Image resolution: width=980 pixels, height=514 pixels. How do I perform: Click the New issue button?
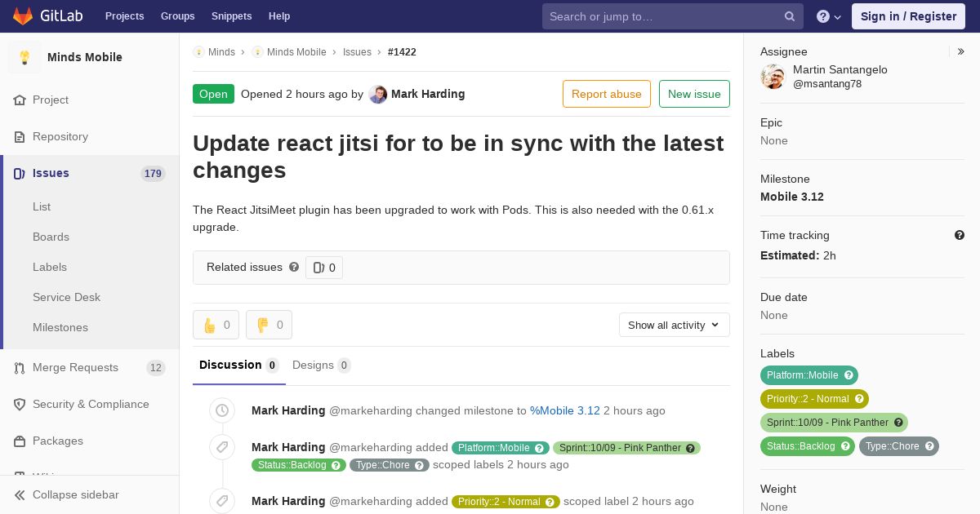point(694,94)
